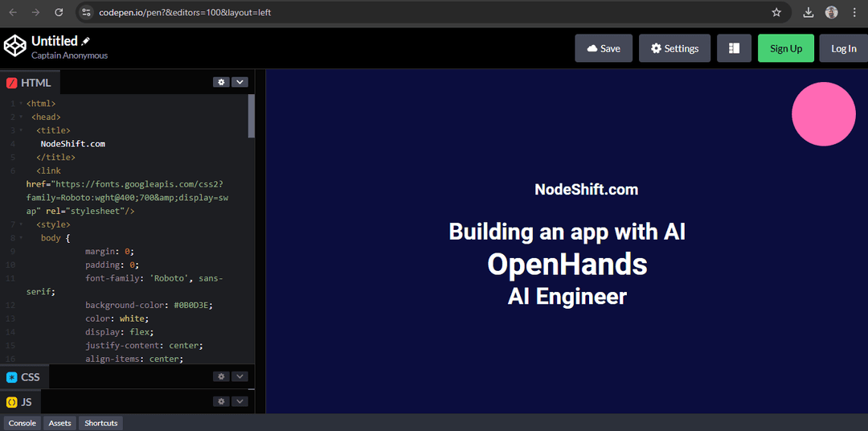
Task: Go forward in browser history
Action: [x=35, y=12]
